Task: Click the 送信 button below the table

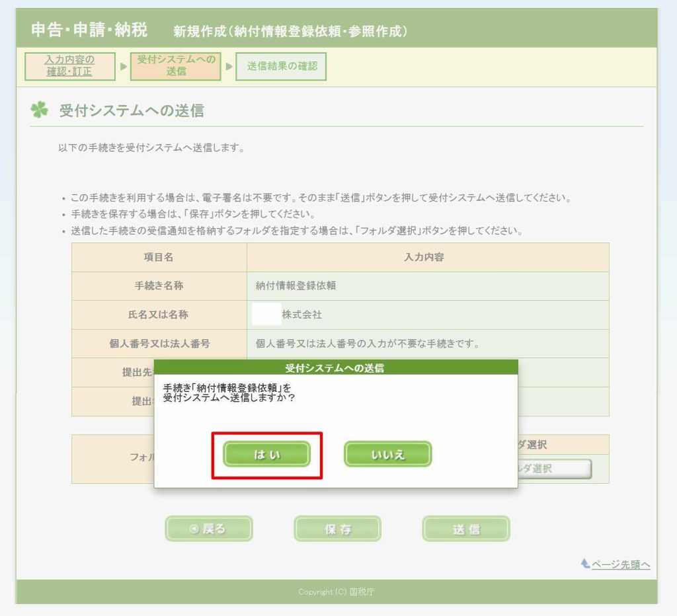Action: [x=465, y=529]
